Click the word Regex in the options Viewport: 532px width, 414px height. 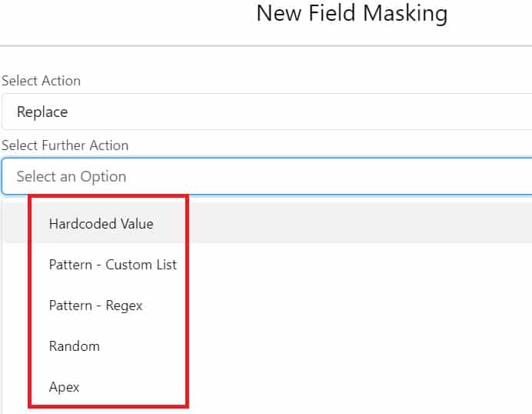click(124, 305)
